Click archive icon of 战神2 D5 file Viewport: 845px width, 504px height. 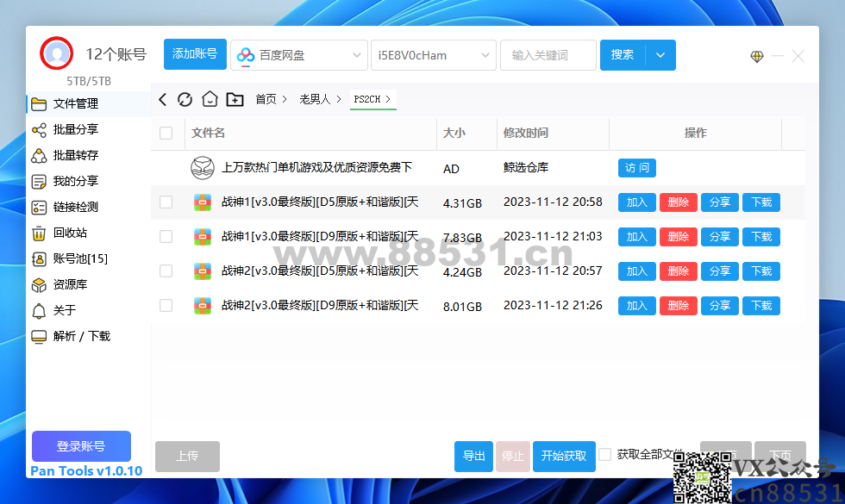203,271
